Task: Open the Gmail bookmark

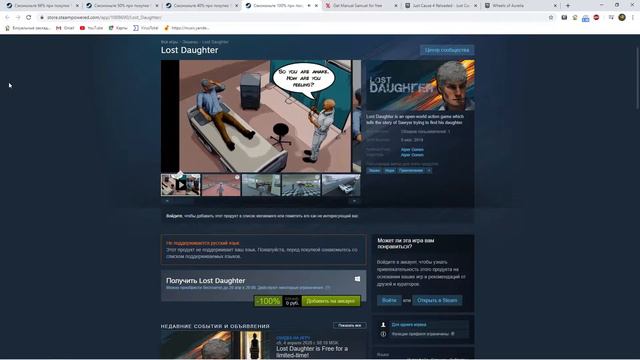Action: point(65,28)
